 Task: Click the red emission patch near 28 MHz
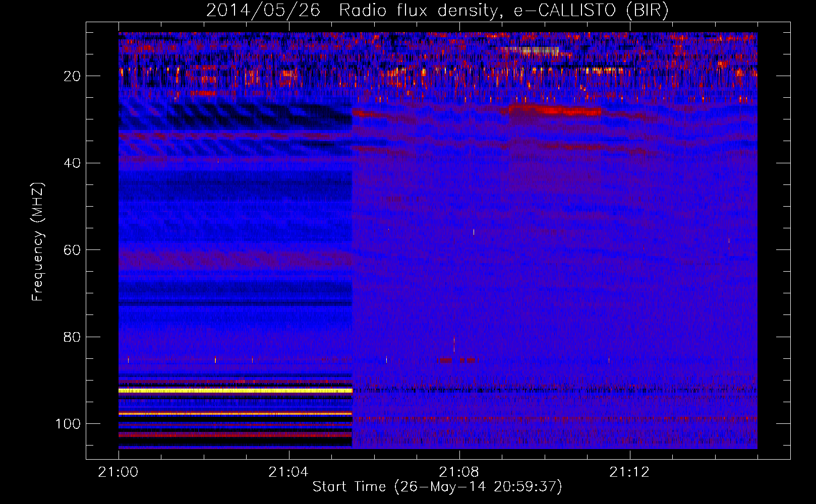click(555, 110)
